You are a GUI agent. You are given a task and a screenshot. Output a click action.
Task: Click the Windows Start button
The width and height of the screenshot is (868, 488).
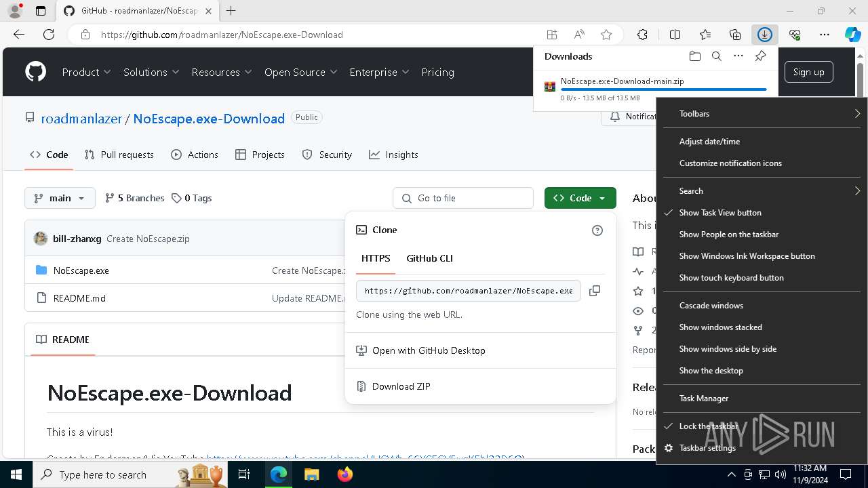pos(16,474)
